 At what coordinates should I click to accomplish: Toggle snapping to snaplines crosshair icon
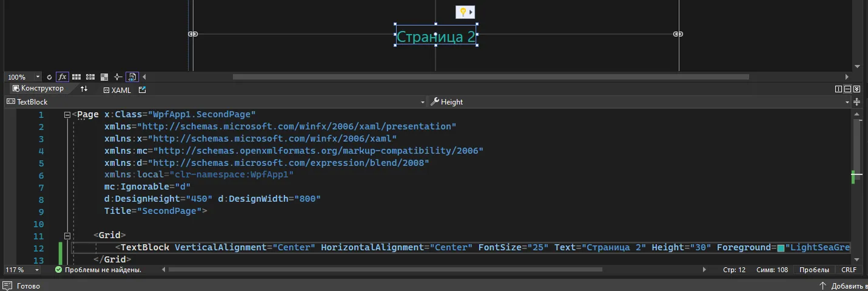coord(118,77)
